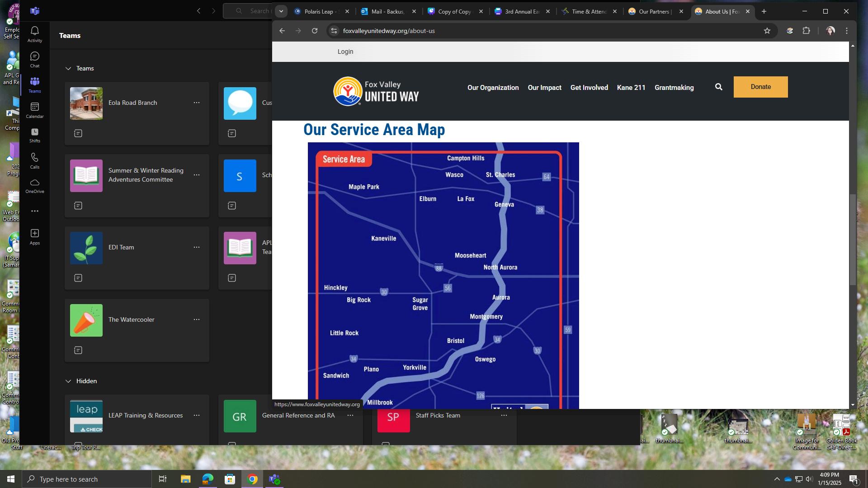Open OneDrive in Teams sidebar
Viewport: 868px width, 488px height.
tap(34, 186)
